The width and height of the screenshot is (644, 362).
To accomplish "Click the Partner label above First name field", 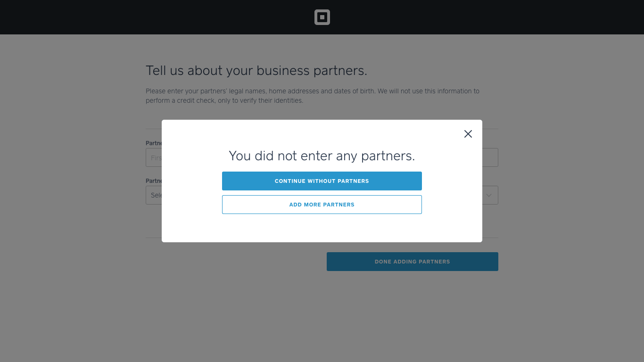I will pyautogui.click(x=154, y=143).
